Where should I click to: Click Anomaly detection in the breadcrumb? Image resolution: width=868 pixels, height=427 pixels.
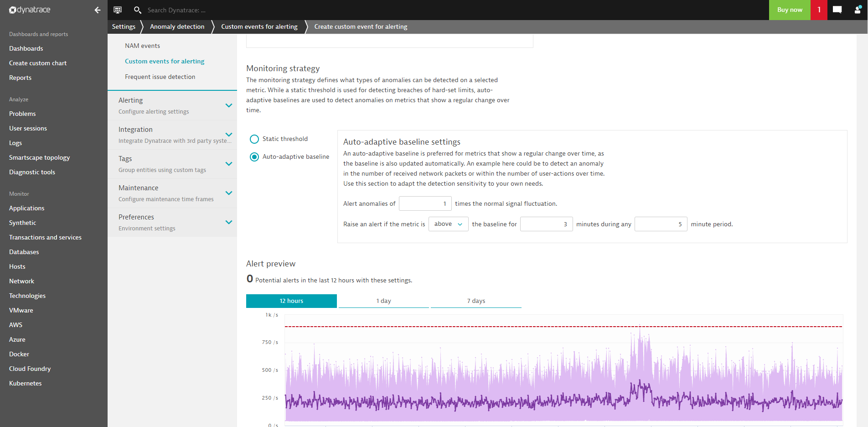(x=177, y=27)
